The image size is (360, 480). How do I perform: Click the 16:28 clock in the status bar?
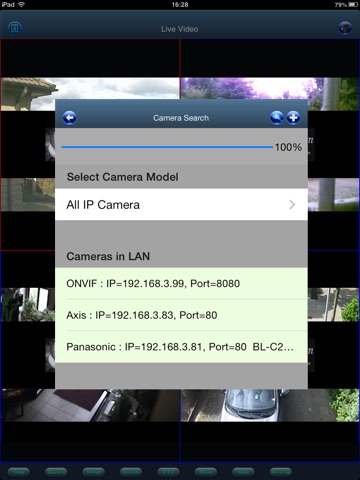(x=180, y=5)
